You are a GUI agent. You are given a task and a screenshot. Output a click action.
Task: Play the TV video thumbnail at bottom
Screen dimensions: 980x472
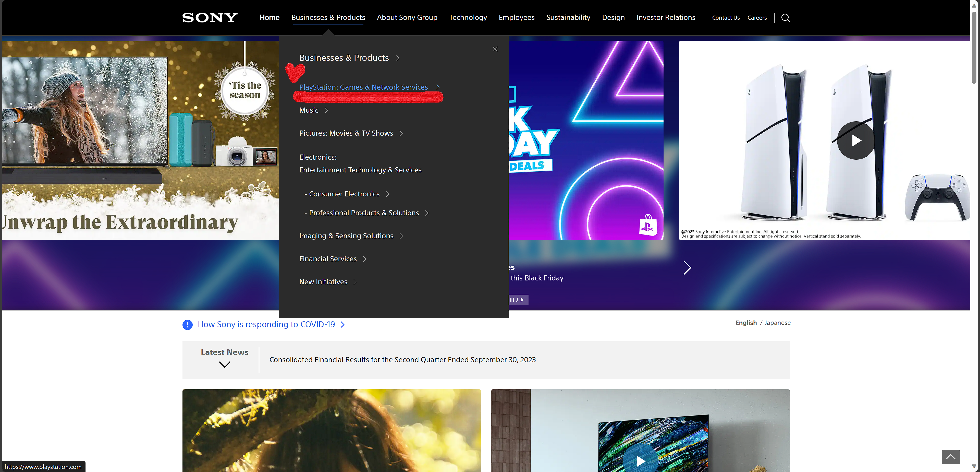[x=641, y=461]
